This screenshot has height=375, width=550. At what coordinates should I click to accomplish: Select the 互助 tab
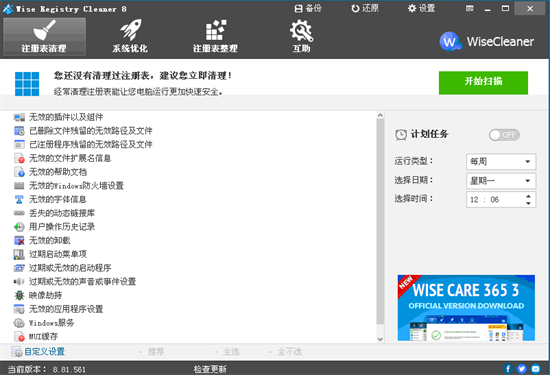point(301,36)
